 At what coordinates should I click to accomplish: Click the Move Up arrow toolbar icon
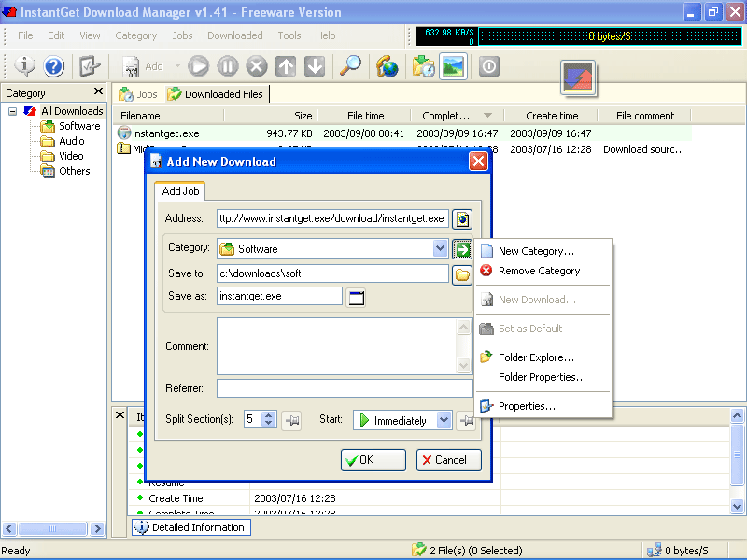[286, 65]
